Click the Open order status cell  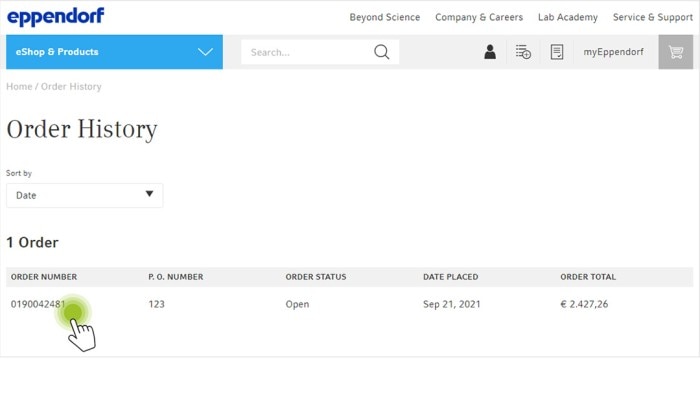coord(297,304)
